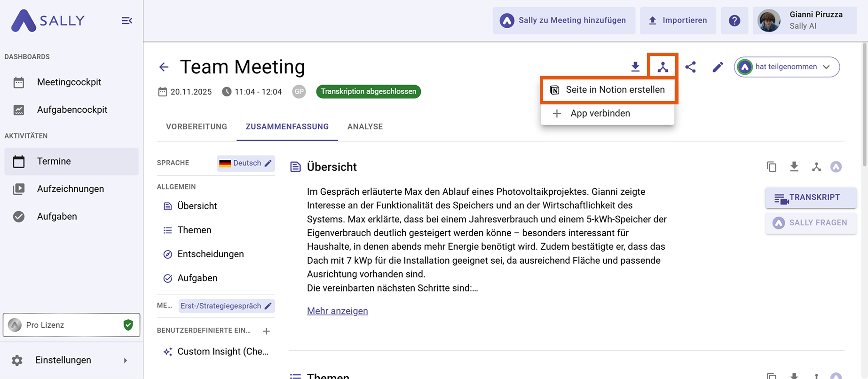Click the Sally icon in Übersicht section

click(x=836, y=167)
